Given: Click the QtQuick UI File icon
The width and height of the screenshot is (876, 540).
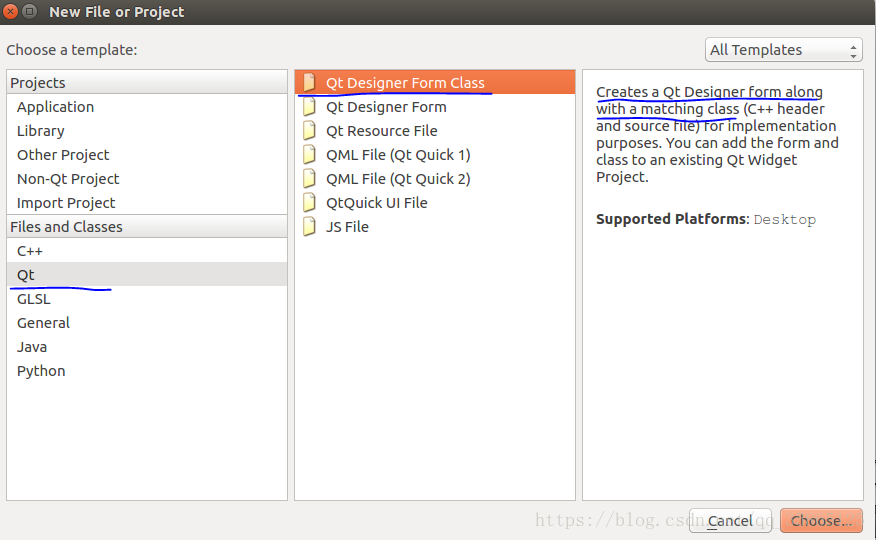Looking at the screenshot, I should pyautogui.click(x=309, y=203).
